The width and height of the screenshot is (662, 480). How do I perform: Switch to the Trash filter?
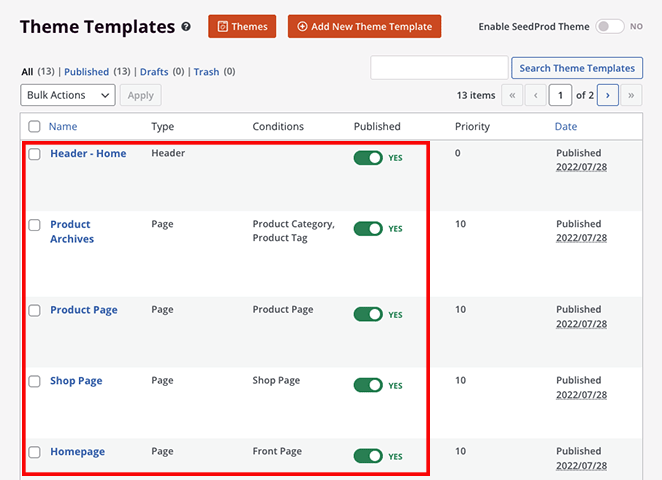pos(206,72)
